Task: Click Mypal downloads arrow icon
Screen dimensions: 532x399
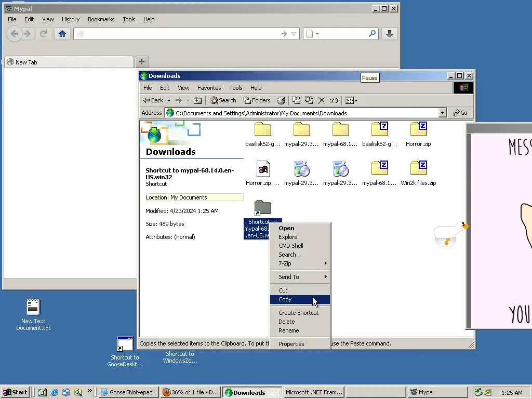Action: pos(390,34)
